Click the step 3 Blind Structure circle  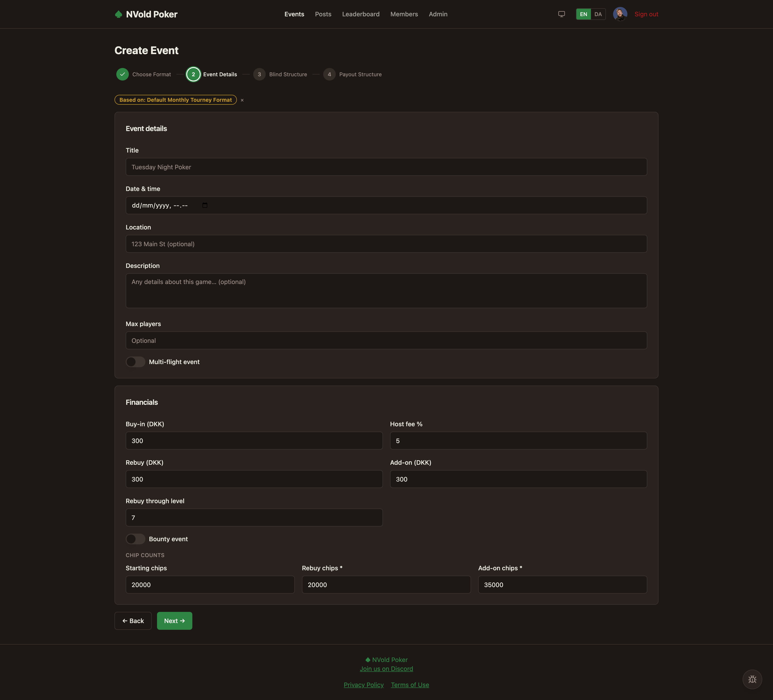[259, 74]
